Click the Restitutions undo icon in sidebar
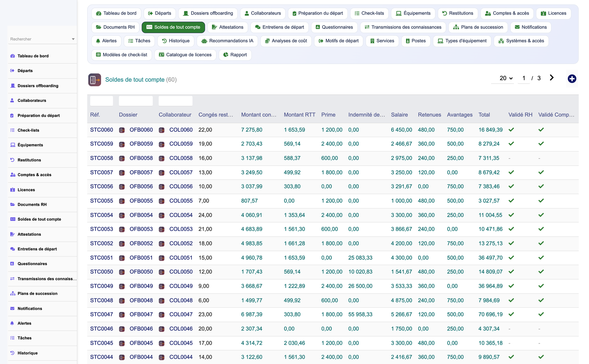This screenshot has height=364, width=589. (x=12, y=160)
